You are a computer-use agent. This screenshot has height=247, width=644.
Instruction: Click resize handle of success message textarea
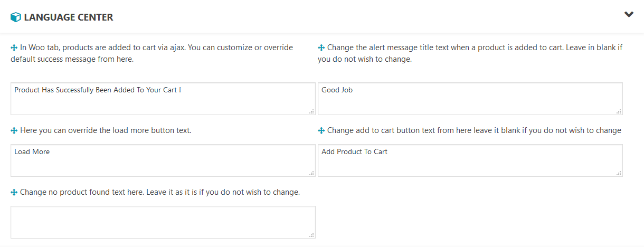pyautogui.click(x=311, y=111)
